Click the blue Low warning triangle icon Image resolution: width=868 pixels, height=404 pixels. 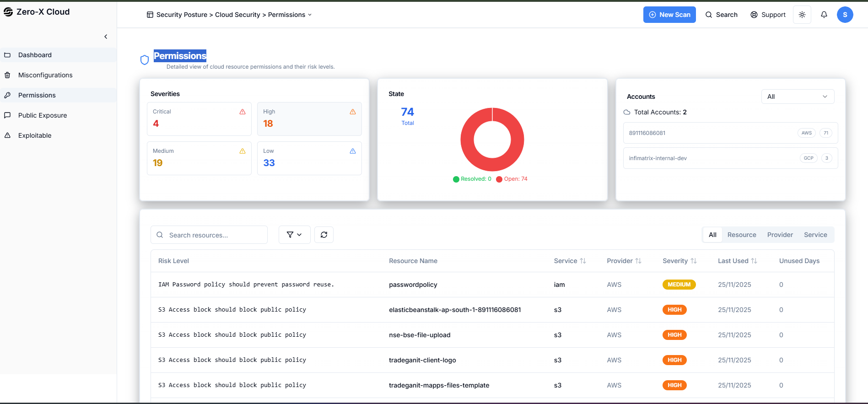pos(353,151)
